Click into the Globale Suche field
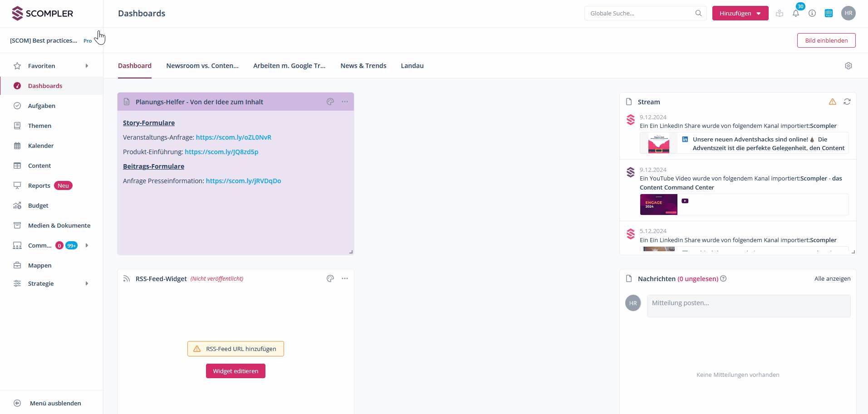This screenshot has height=414, width=868. click(640, 13)
